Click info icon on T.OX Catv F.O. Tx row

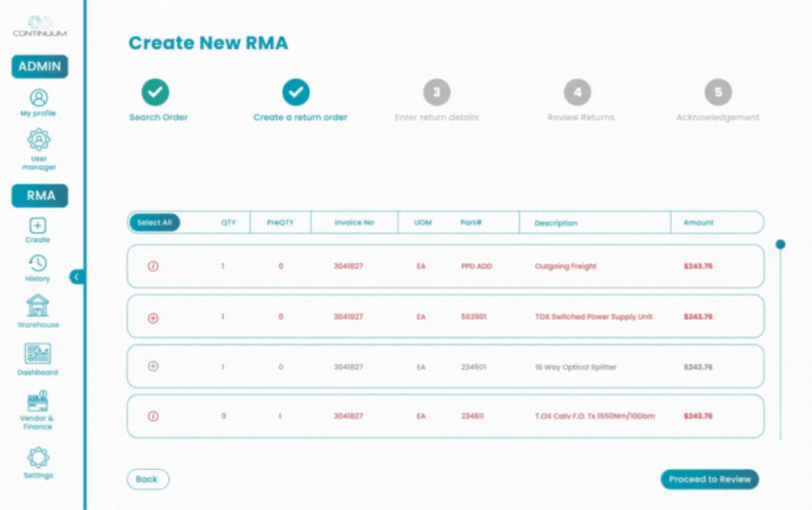[x=154, y=415]
